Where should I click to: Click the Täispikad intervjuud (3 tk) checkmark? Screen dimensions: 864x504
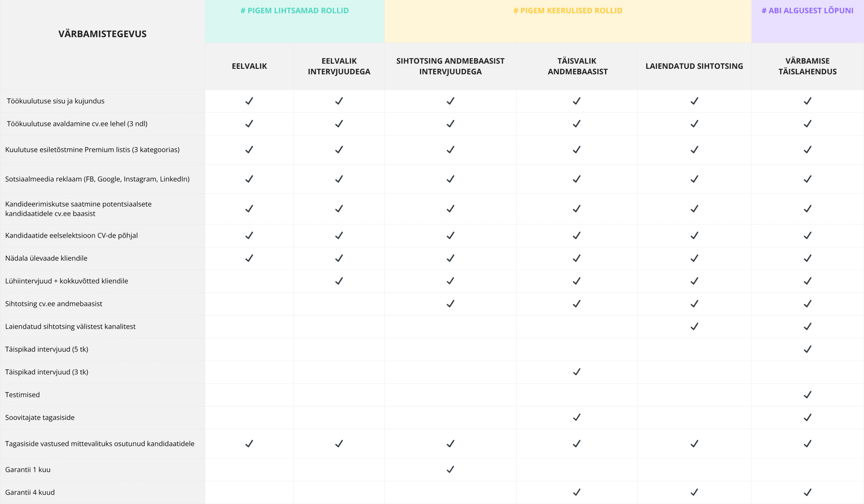coord(577,372)
